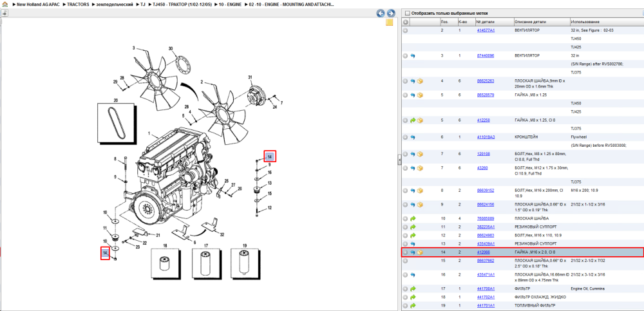
Task: Click callout number 31 fan drive
Action: pos(250,77)
